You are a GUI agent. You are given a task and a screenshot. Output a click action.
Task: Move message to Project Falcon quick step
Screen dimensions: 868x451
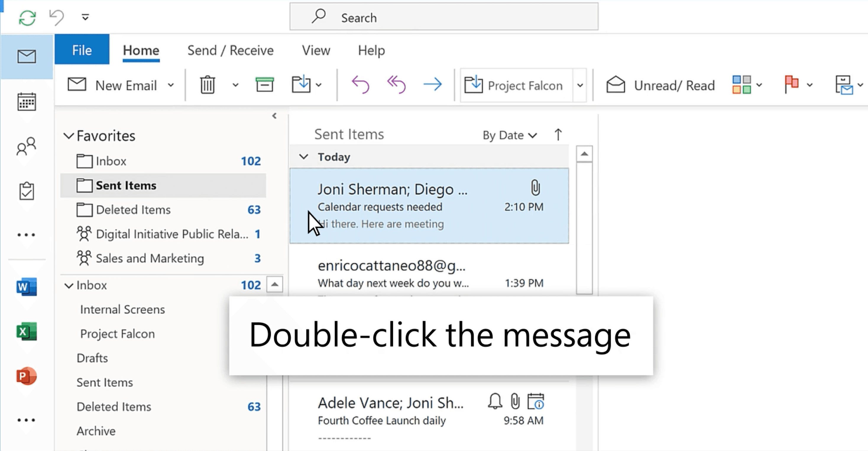point(514,85)
